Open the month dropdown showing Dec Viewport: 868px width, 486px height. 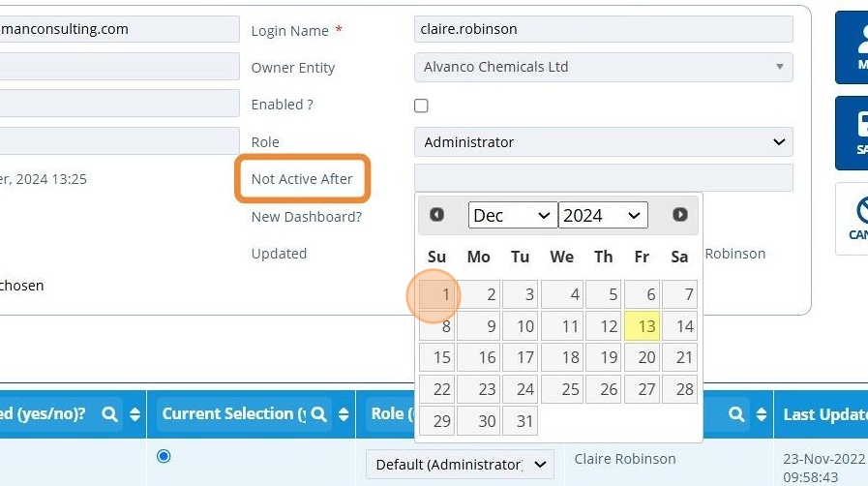513,215
